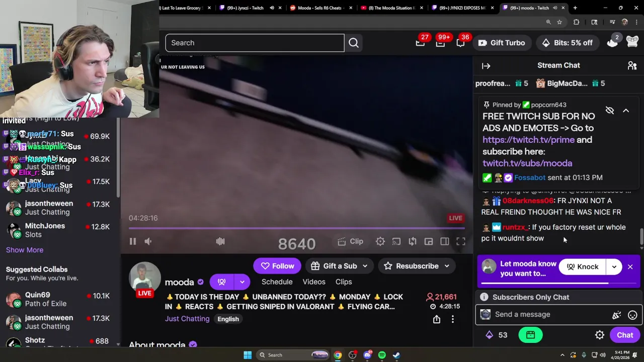Open the Clips tab
This screenshot has height=362, width=644.
[344, 282]
